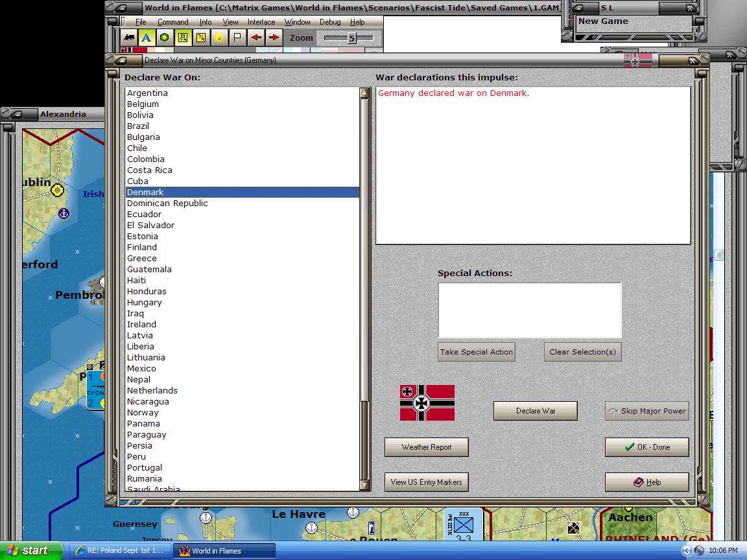This screenshot has width=747, height=560.
Task: Click the green hexagon toolbar icon
Action: click(164, 38)
